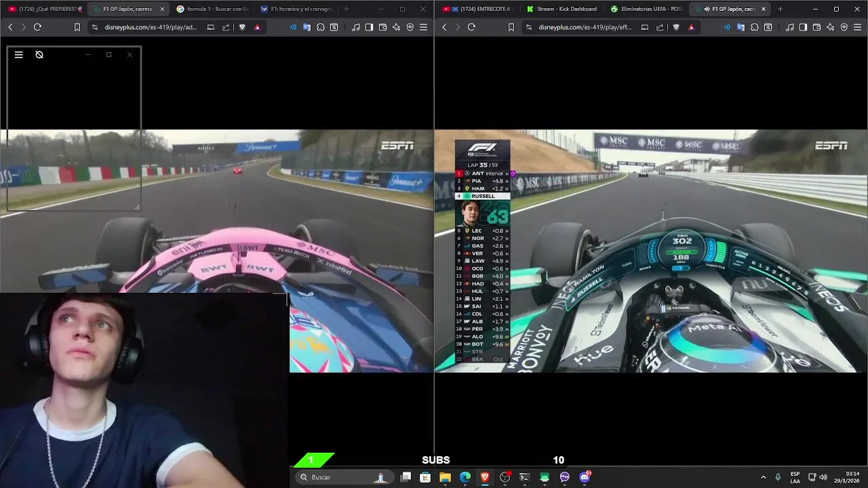Open music playlist icon in left browser

tap(356, 27)
